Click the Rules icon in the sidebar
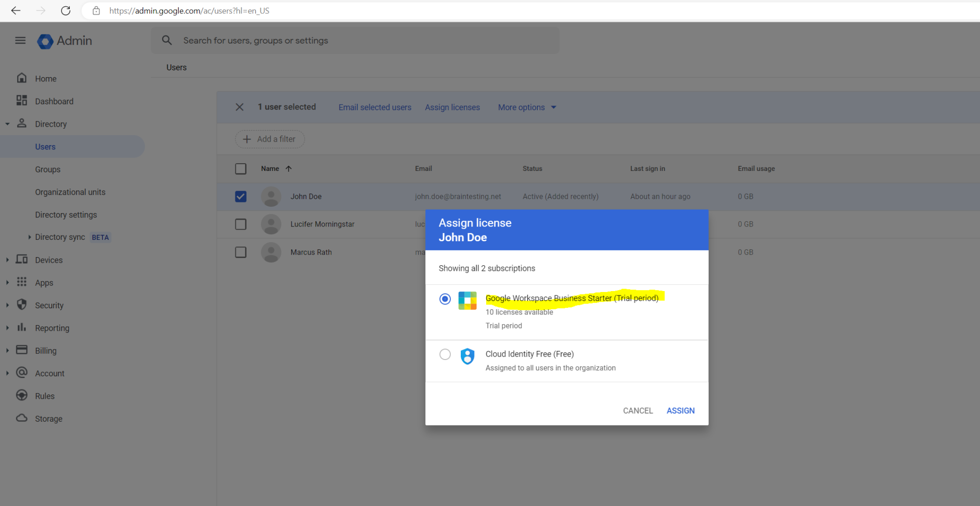 [x=22, y=395]
